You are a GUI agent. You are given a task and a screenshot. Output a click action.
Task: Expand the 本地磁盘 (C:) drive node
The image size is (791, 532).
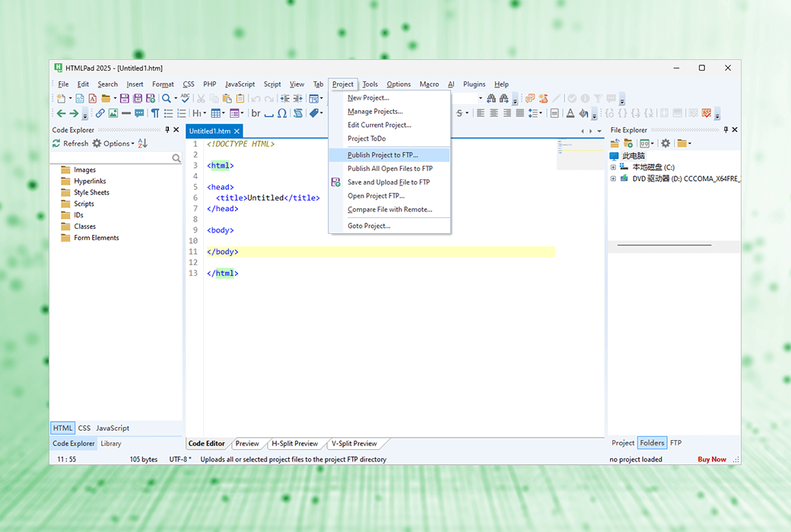[x=614, y=167]
